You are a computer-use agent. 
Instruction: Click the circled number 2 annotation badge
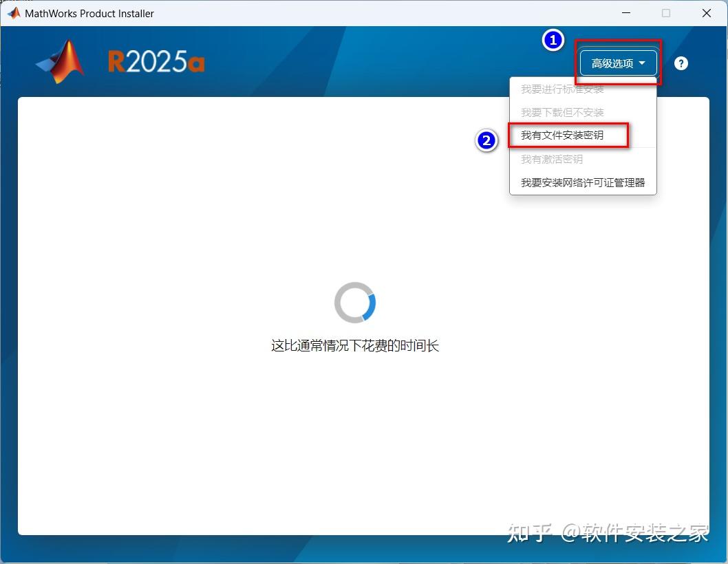click(x=487, y=140)
